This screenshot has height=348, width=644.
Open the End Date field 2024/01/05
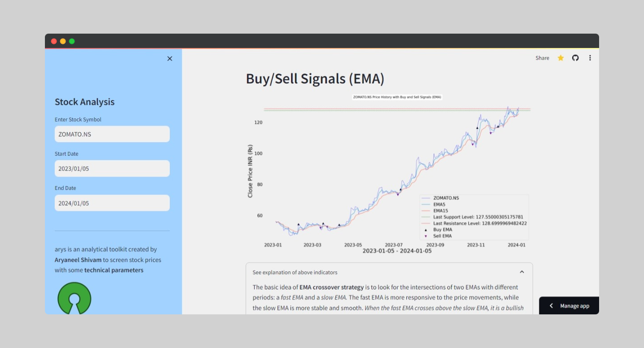tap(112, 203)
